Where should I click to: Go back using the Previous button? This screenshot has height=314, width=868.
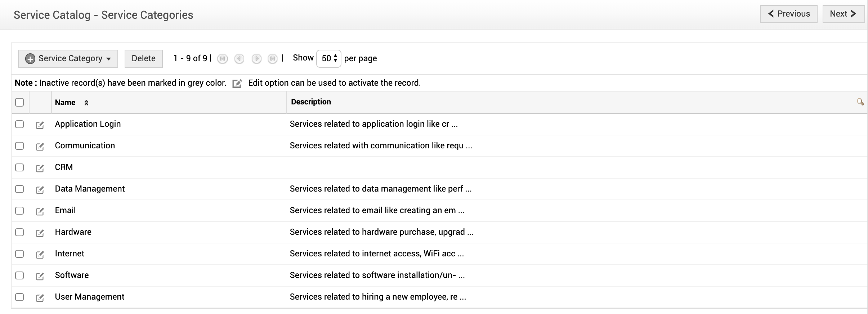(788, 14)
